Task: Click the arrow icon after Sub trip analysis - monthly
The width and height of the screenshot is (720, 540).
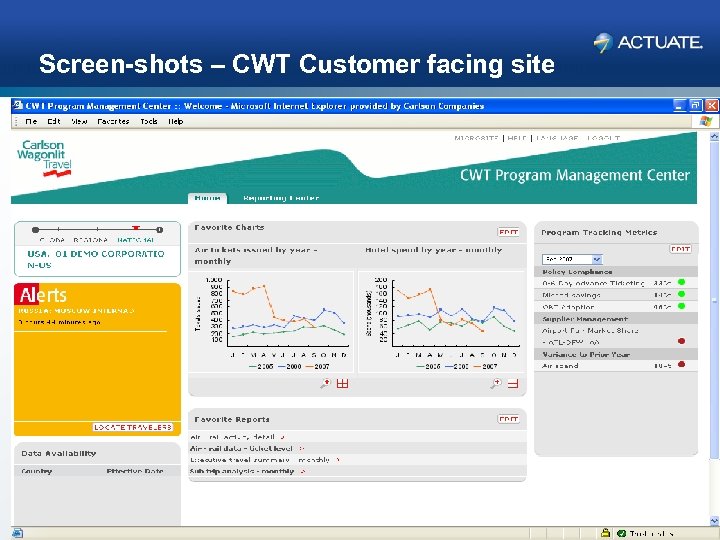Action: point(303,471)
